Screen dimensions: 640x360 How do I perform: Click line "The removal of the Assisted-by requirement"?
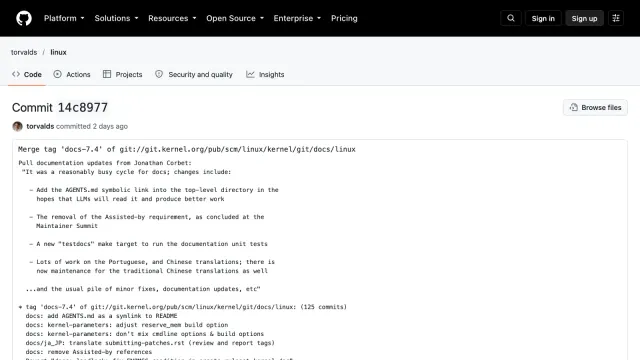tap(147, 217)
